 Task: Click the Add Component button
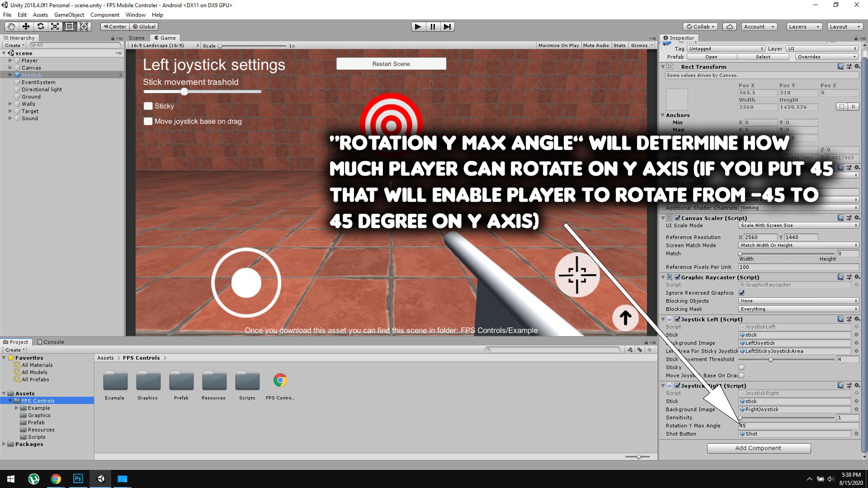758,448
